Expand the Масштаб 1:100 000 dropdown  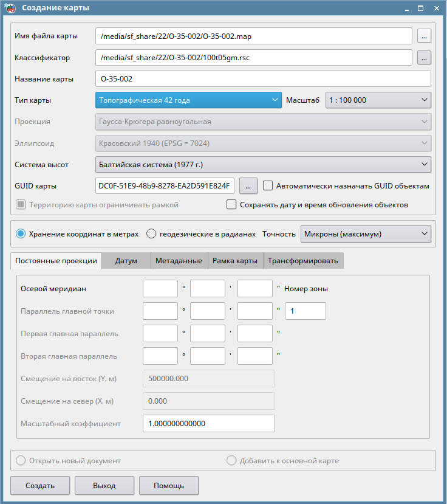(378, 100)
